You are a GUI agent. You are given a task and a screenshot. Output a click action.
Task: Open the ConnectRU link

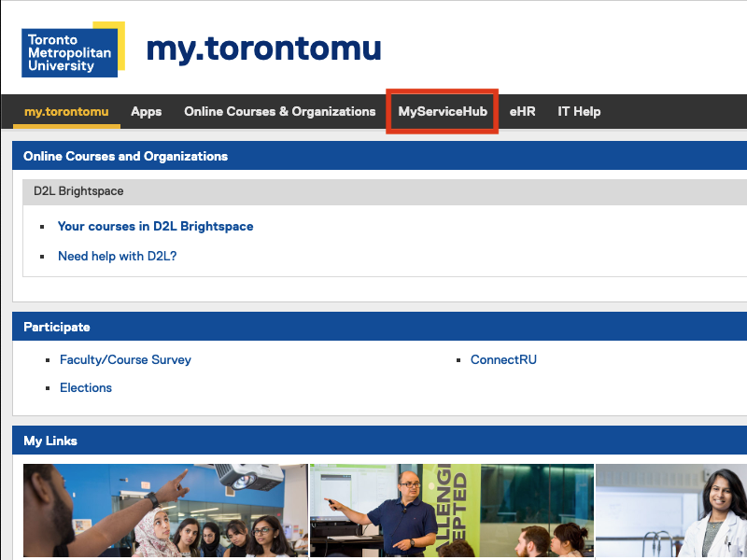click(x=503, y=360)
